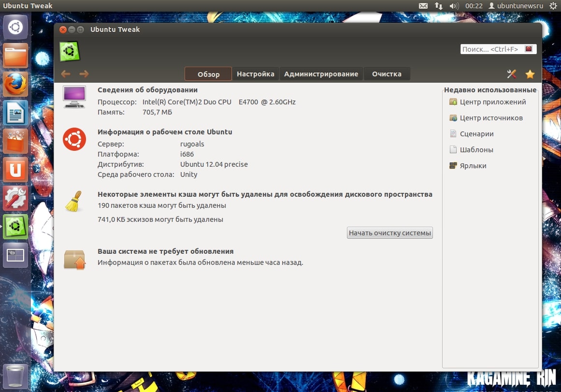Open sound volume indicator
The height and width of the screenshot is (392, 561).
pos(454,6)
